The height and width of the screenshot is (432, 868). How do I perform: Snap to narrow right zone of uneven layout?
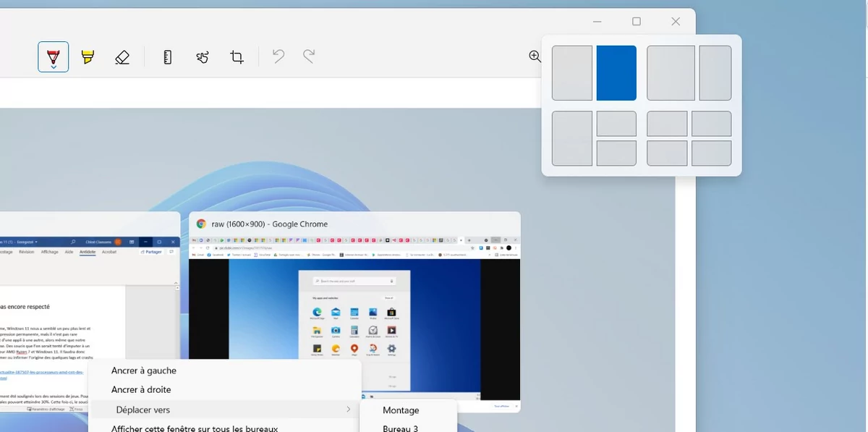point(715,73)
